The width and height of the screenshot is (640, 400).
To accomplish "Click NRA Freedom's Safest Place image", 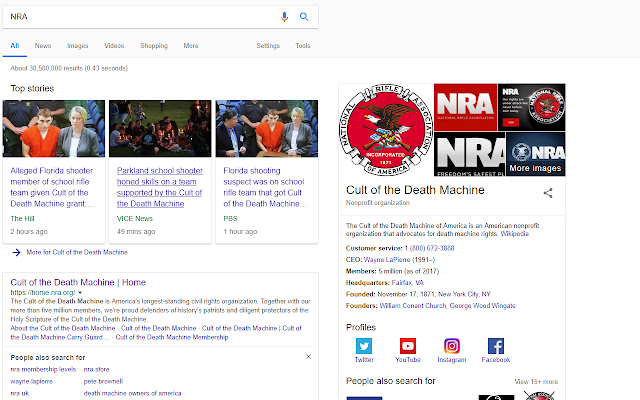I will coord(469,154).
